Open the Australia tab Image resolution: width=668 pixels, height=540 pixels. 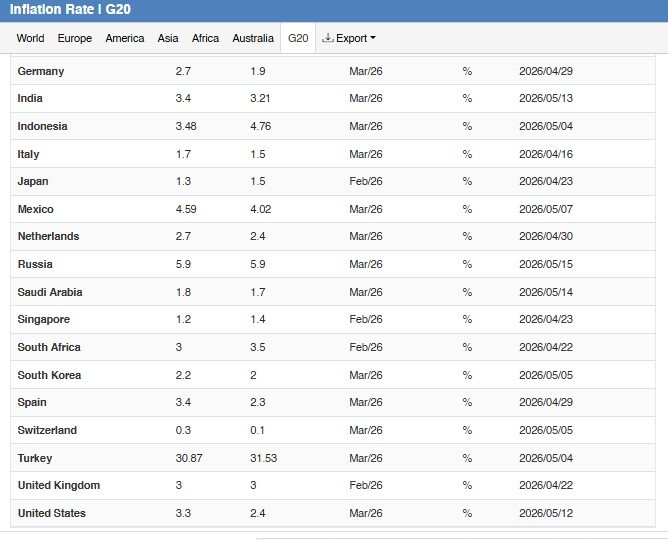pos(253,39)
